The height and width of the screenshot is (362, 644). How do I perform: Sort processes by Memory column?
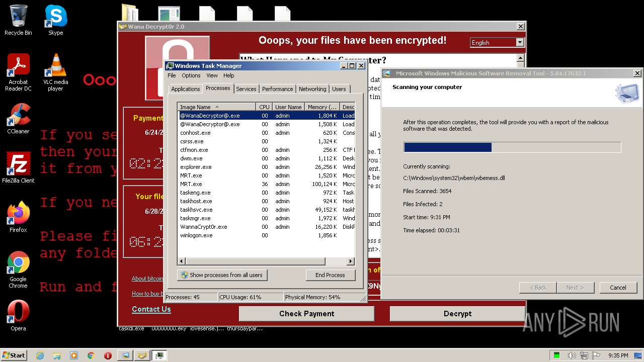click(x=322, y=107)
